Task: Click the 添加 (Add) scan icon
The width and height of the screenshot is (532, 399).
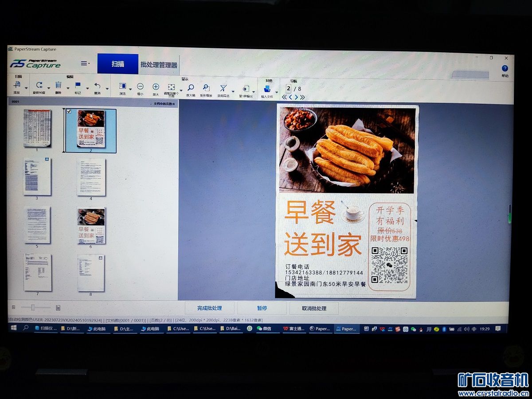Action: pos(17,85)
